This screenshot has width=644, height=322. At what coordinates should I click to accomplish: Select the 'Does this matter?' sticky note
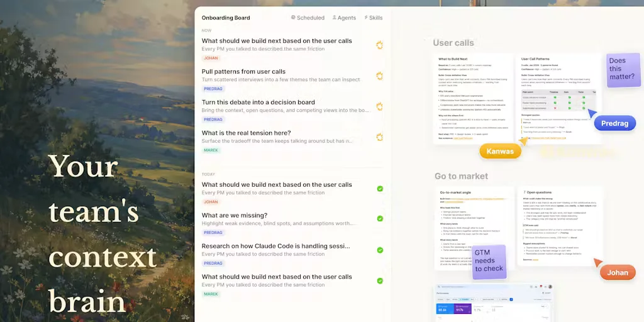623,70
